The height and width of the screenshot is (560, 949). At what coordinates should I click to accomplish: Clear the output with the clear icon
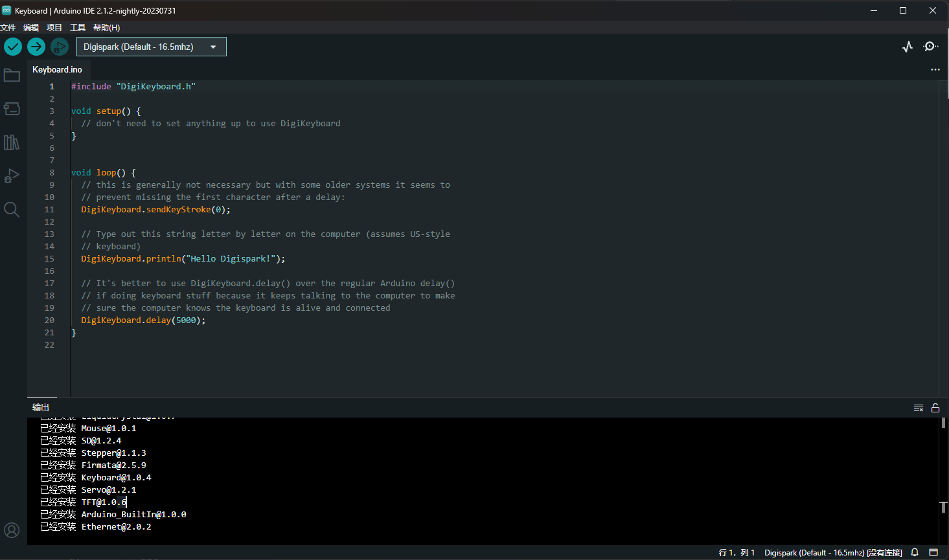pyautogui.click(x=919, y=408)
